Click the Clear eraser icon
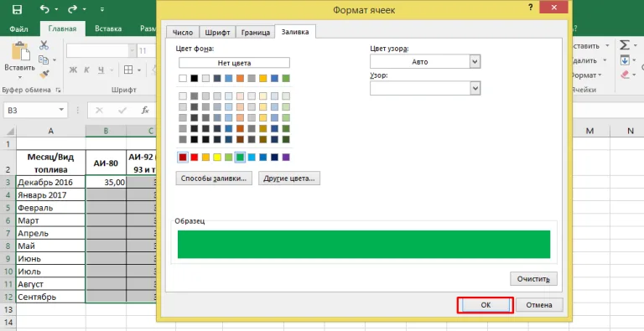The height and width of the screenshot is (331, 644). [x=625, y=75]
